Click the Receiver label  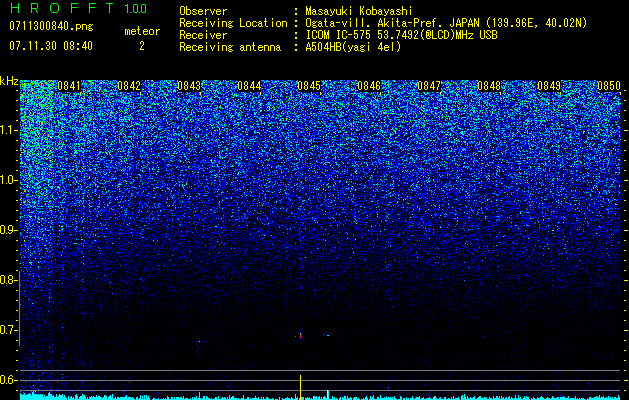203,35
